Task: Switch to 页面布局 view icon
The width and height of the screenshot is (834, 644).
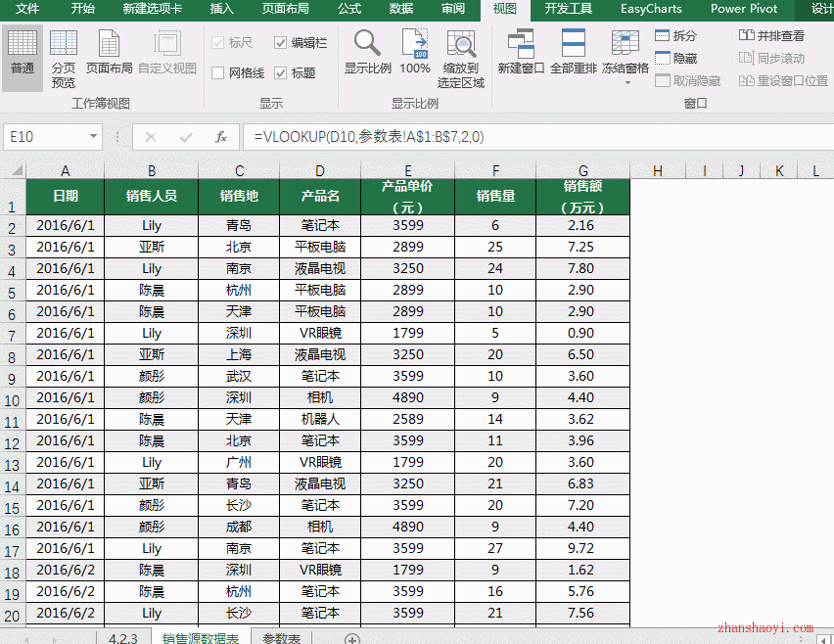Action: point(109,52)
